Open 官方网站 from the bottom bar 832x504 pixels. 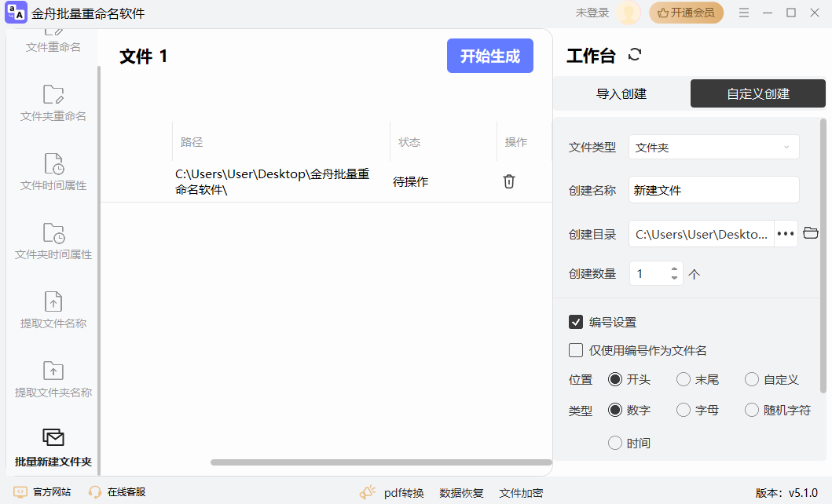coord(42,492)
